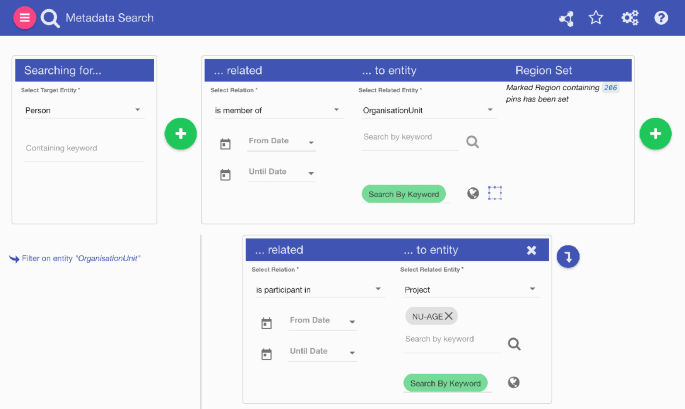The image size is (685, 409).
Task: Click green plus button beside Searching for panel
Action: 180,134
